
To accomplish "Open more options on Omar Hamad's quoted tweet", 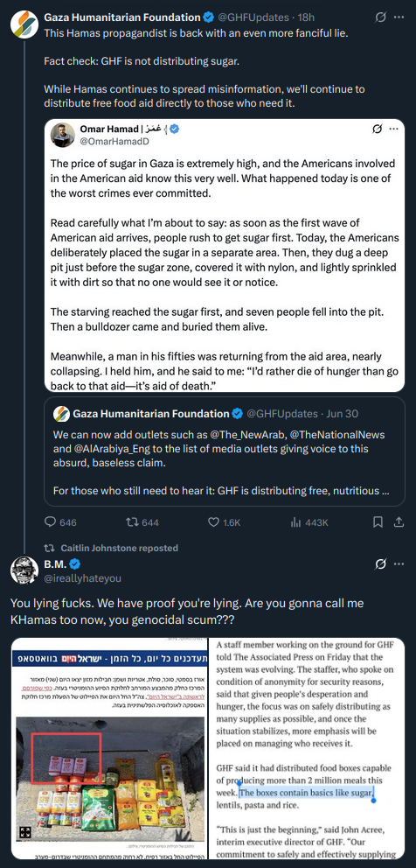I will pyautogui.click(x=393, y=129).
